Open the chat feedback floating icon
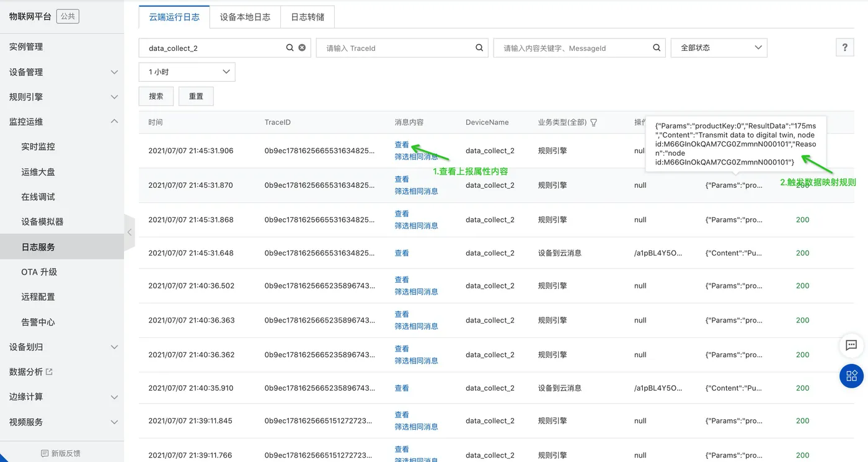Viewport: 868px width, 462px height. (x=851, y=345)
